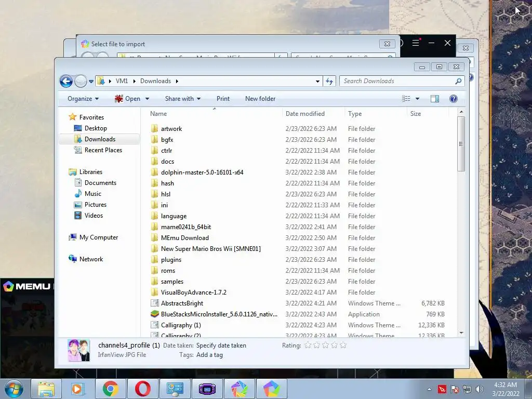Click the VM1 breadcrumb in address bar
532x399 pixels.
(122, 81)
